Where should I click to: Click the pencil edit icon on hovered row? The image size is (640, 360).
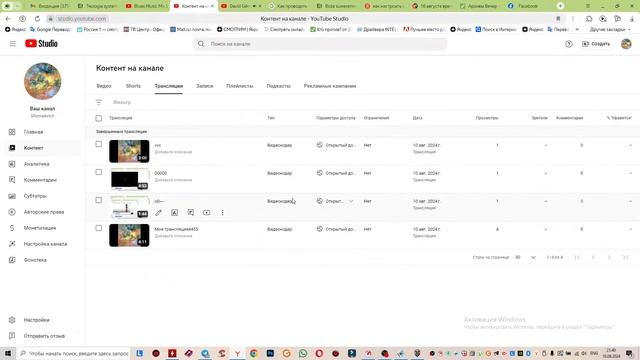[158, 213]
